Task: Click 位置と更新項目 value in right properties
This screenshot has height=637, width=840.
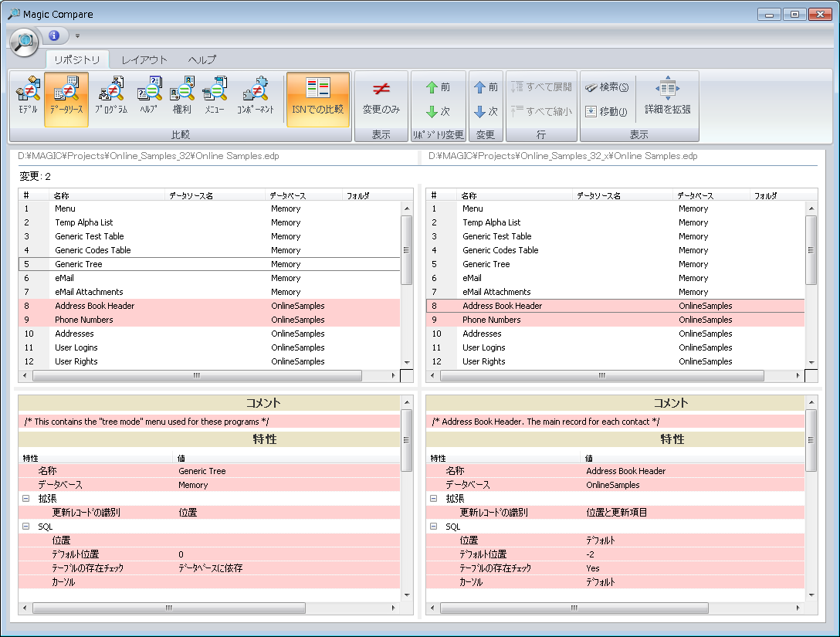Action: pyautogui.click(x=617, y=513)
